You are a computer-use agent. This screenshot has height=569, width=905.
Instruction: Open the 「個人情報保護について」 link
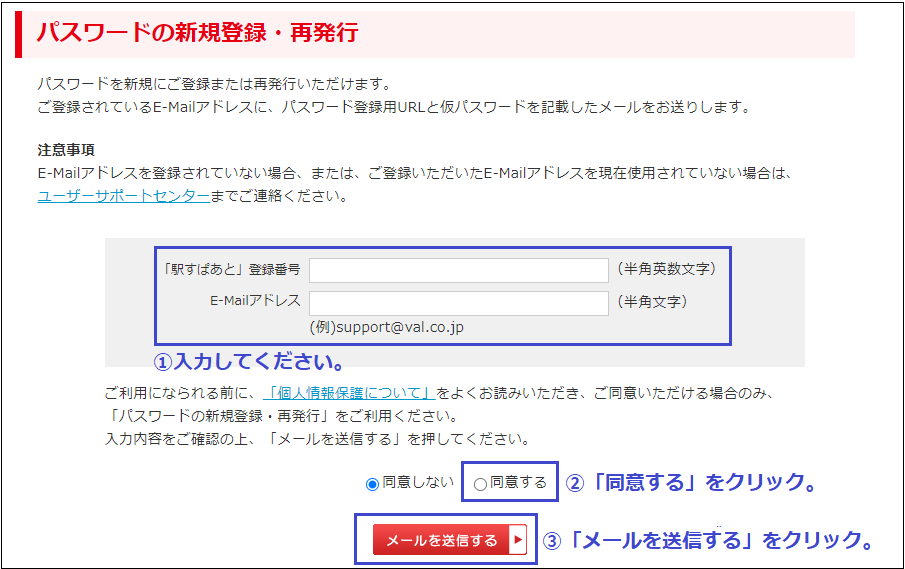349,394
